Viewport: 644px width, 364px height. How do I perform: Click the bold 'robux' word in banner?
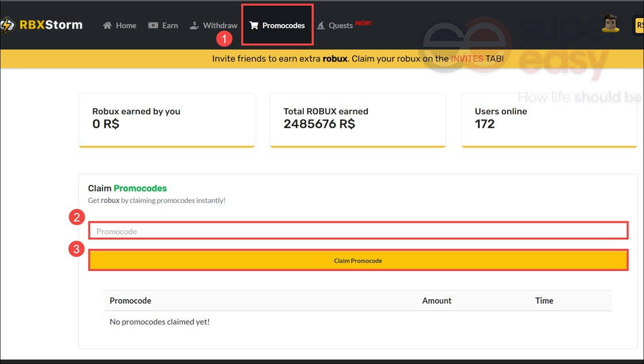[335, 59]
